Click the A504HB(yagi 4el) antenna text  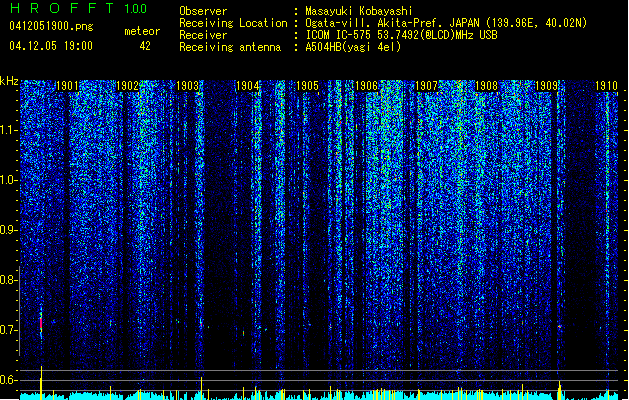click(353, 47)
